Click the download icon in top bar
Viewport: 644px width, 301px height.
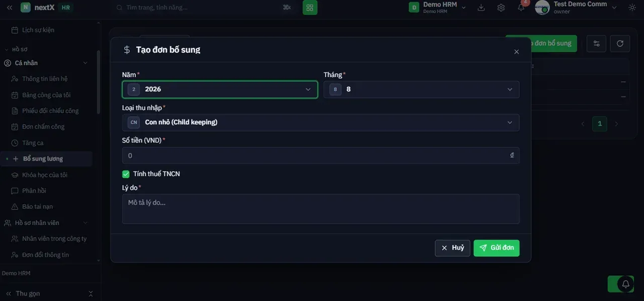[x=481, y=8]
